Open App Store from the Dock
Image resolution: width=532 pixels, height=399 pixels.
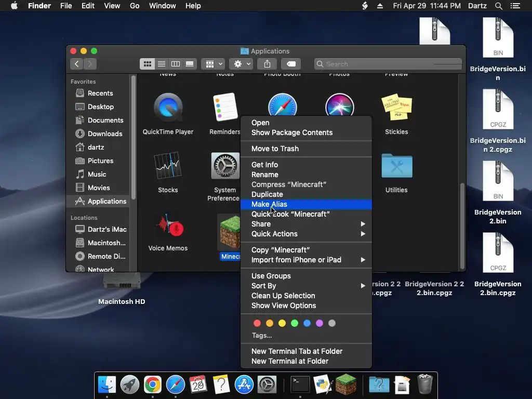tap(244, 384)
